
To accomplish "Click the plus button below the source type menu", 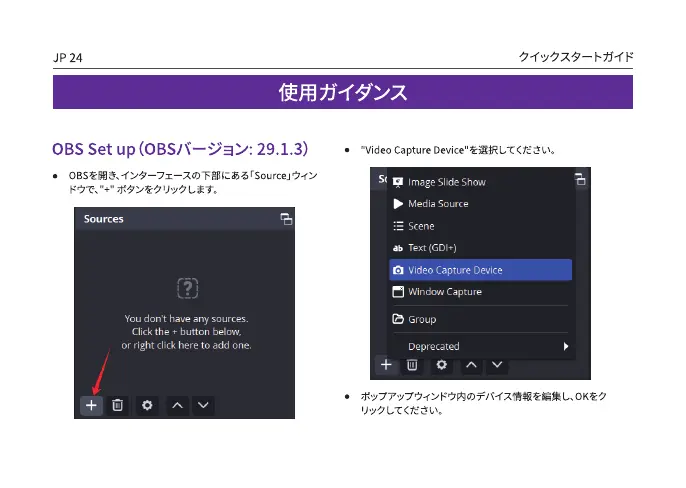I will tap(385, 366).
